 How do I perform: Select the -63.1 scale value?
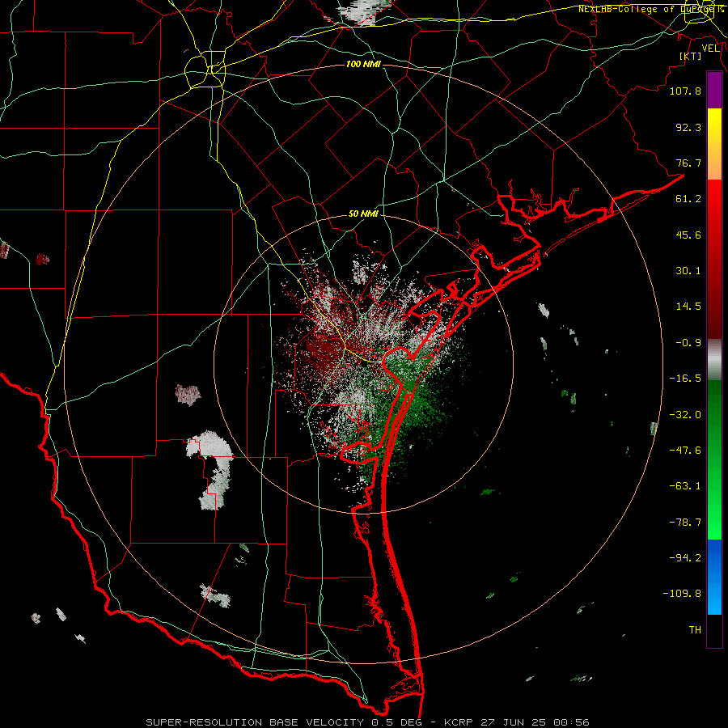pyautogui.click(x=685, y=486)
